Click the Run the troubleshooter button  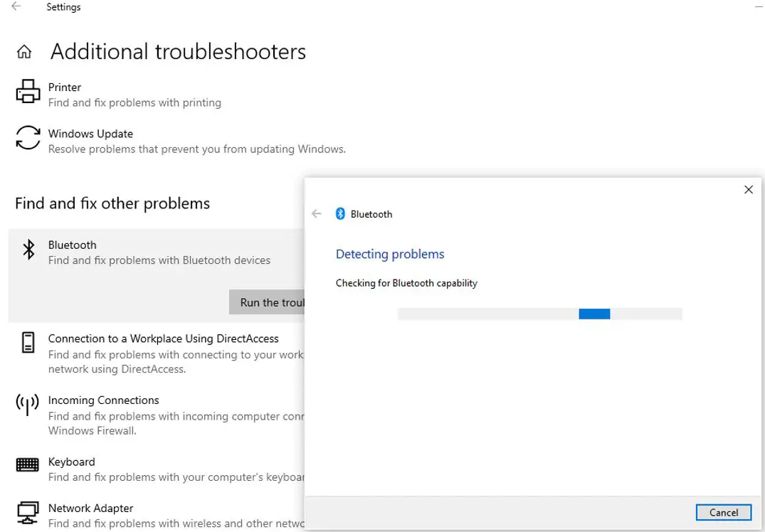coord(267,302)
